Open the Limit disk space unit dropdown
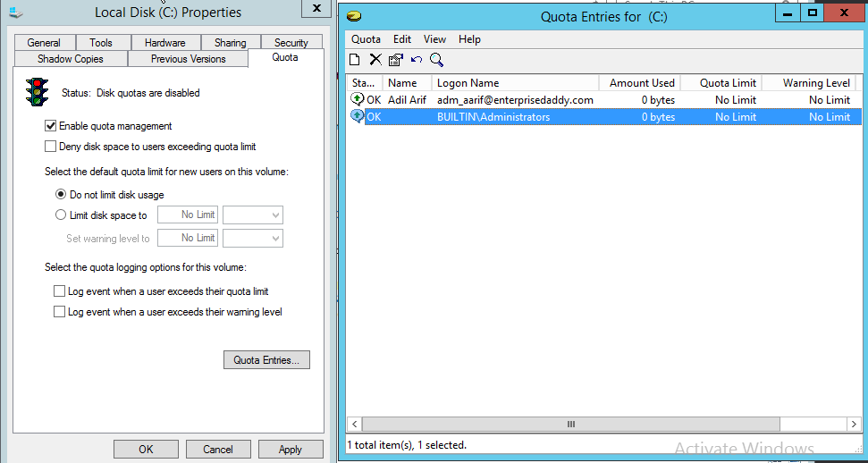The height and width of the screenshot is (463, 868). coord(253,215)
